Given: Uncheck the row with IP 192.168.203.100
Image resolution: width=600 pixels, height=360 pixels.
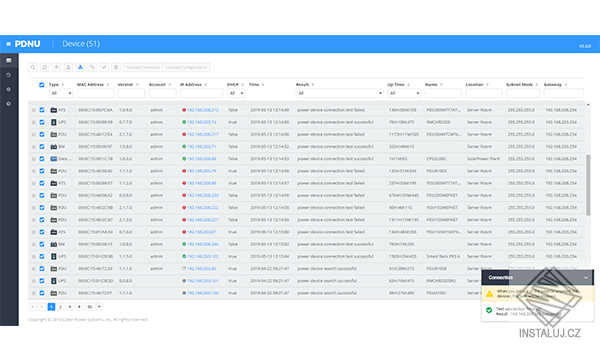Looking at the screenshot, I should tap(42, 293).
